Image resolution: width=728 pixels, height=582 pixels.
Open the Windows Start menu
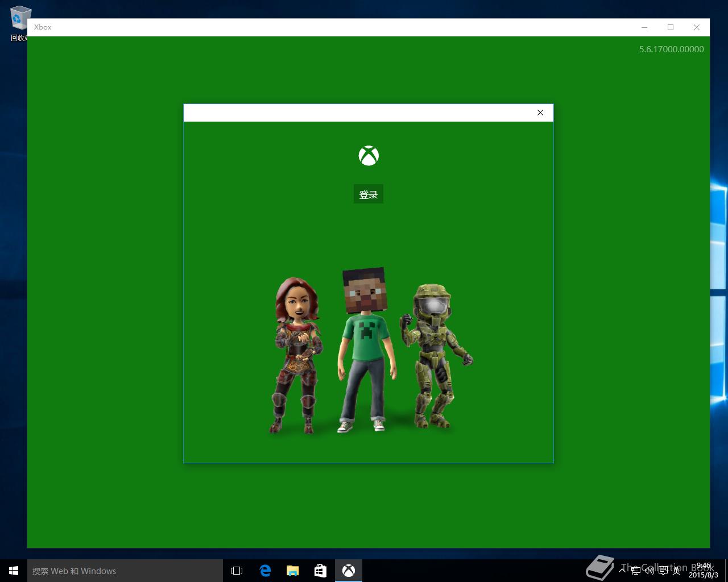click(14, 571)
